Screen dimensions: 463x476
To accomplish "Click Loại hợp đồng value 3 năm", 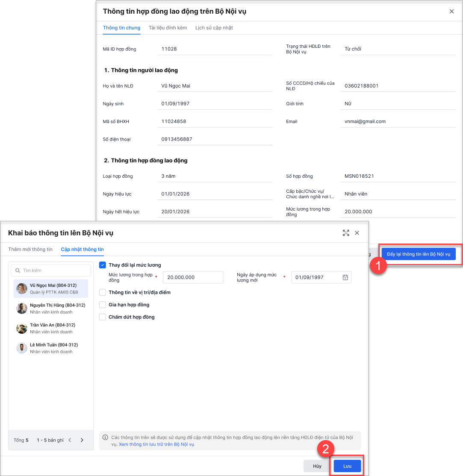I will pos(168,176).
